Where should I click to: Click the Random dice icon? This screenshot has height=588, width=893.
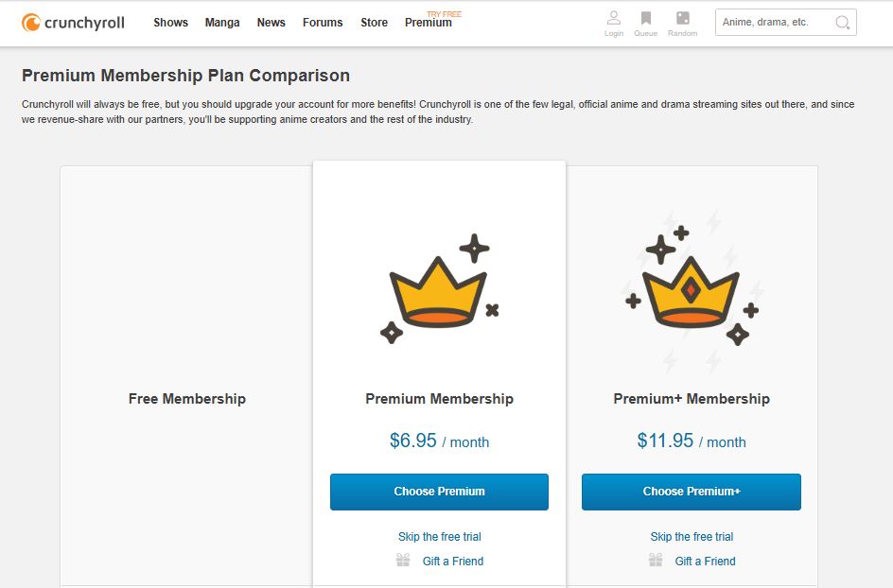[x=682, y=19]
